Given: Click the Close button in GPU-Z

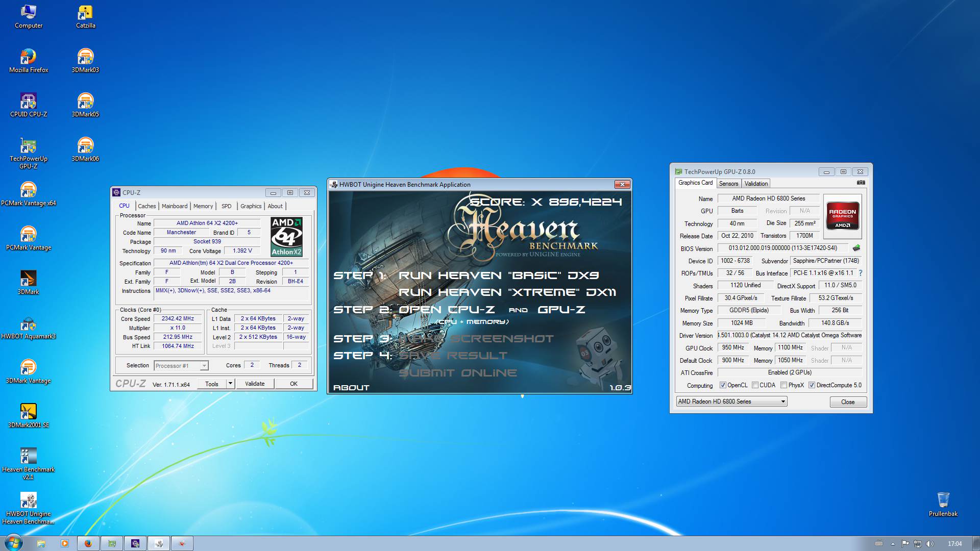Looking at the screenshot, I should [x=848, y=402].
